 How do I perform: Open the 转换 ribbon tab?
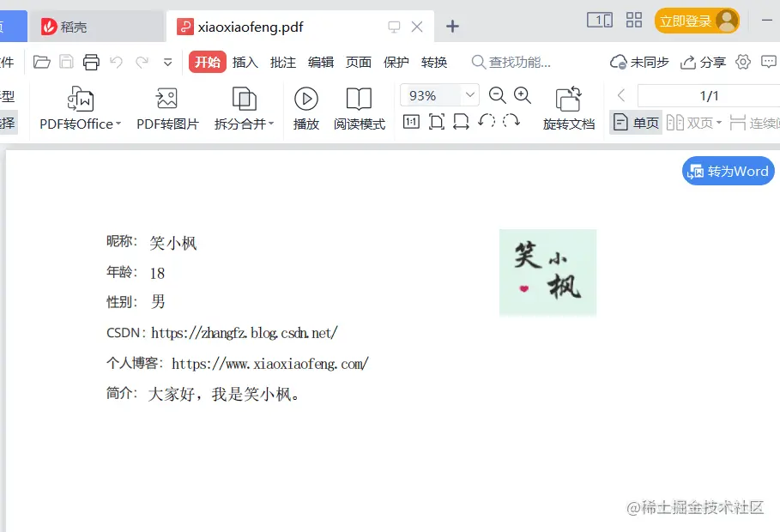[434, 62]
